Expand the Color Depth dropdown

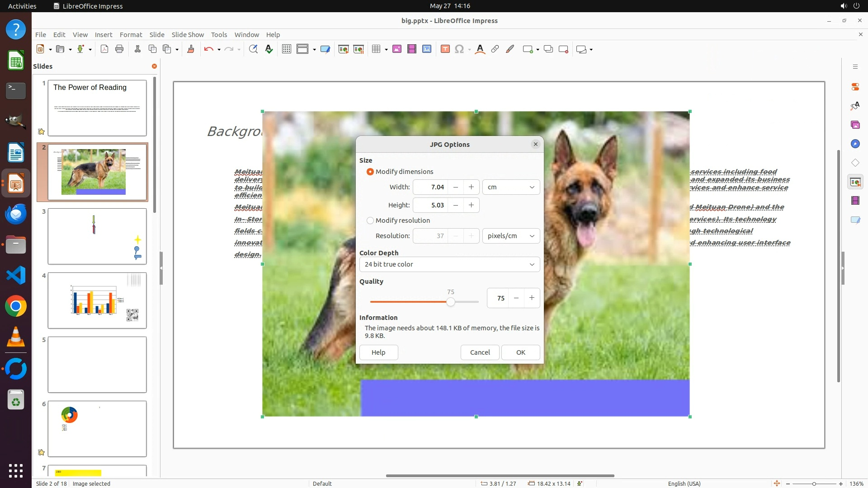click(x=449, y=264)
